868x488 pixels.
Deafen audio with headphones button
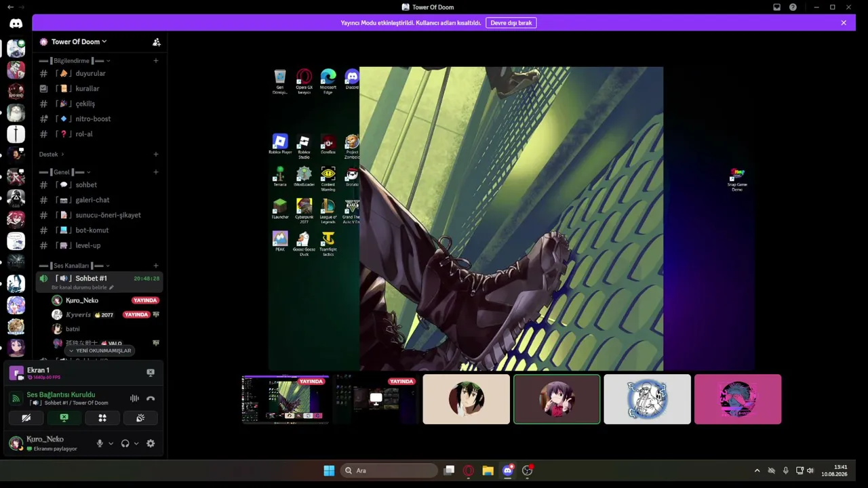point(125,443)
